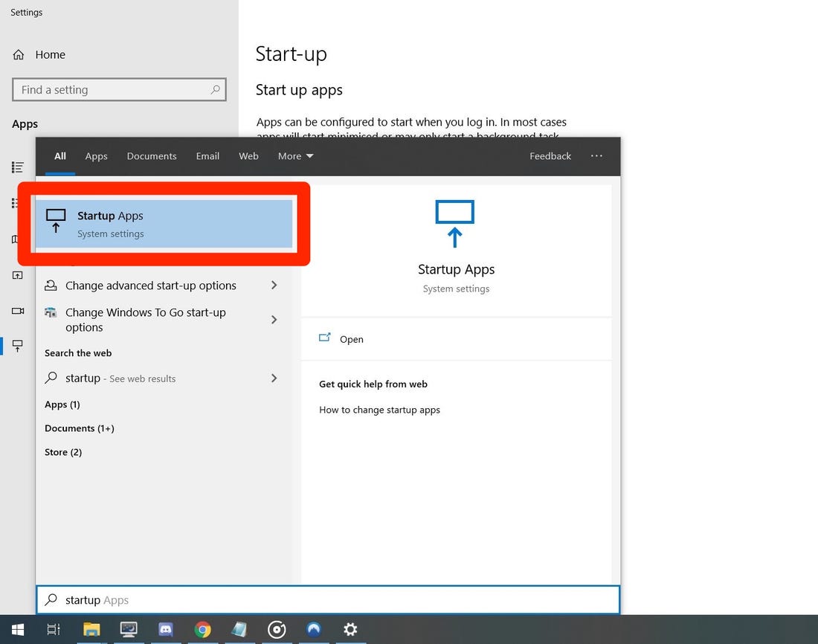Viewport: 818px width, 644px height.
Task: Open File Explorer from the taskbar
Action: (91, 629)
